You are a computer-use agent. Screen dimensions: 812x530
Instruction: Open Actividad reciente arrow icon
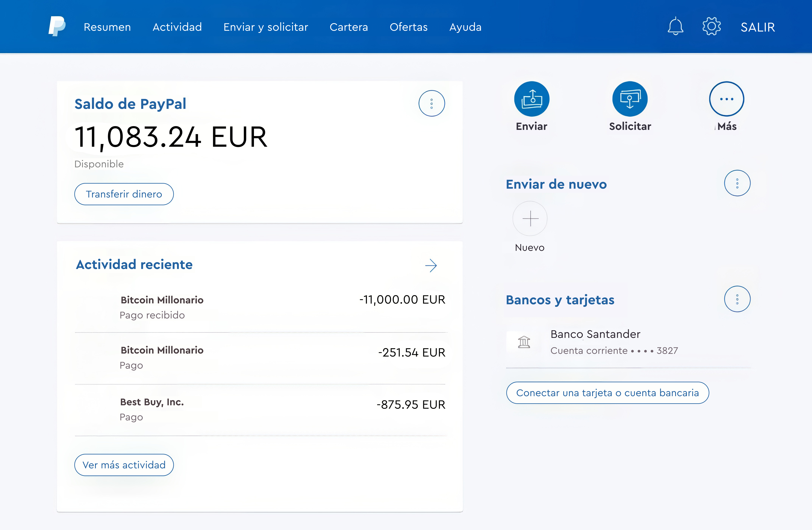click(431, 265)
